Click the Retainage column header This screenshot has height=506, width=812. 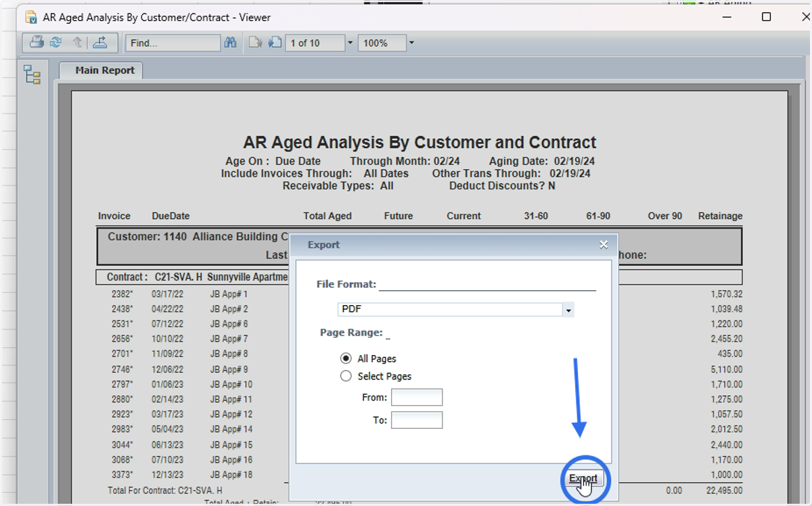(x=720, y=216)
